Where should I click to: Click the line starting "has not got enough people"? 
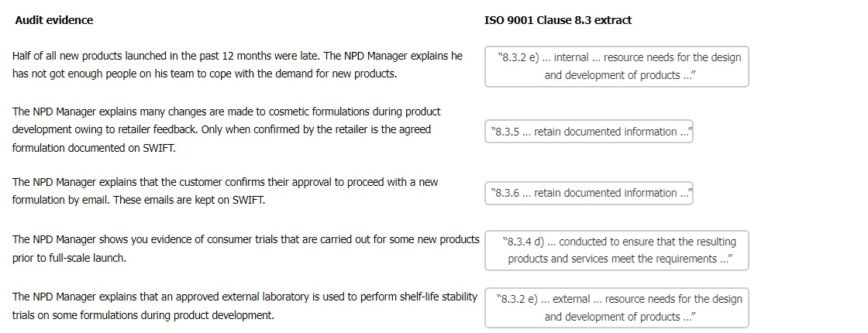(204, 74)
